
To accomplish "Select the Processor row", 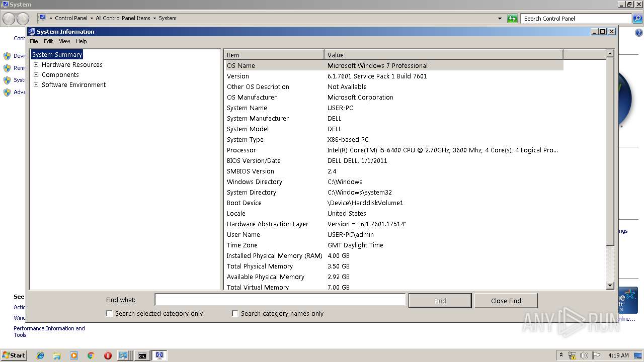I will point(394,150).
